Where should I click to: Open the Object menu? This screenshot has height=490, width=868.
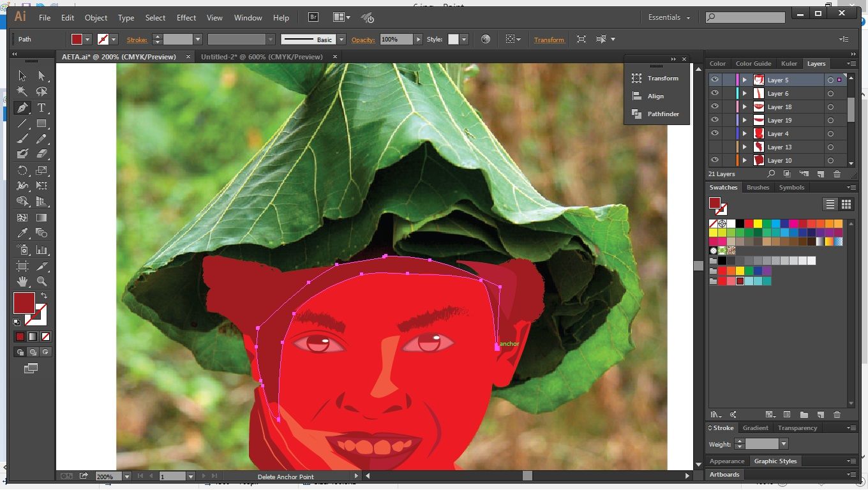(96, 17)
